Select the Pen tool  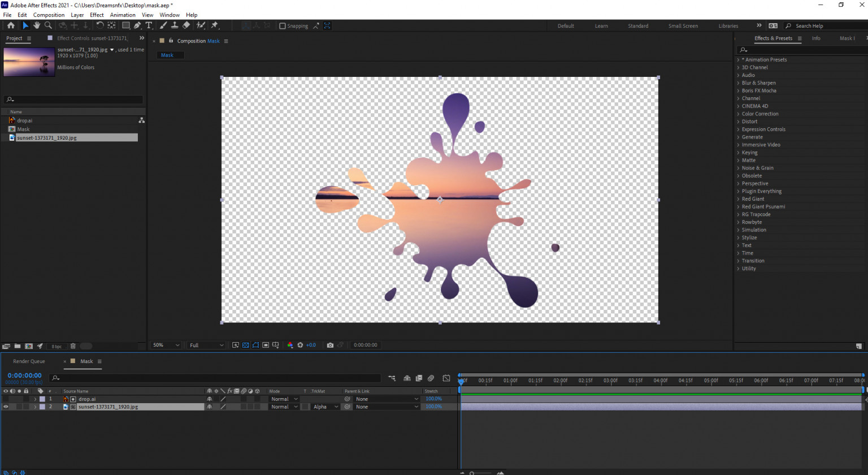coord(137,25)
